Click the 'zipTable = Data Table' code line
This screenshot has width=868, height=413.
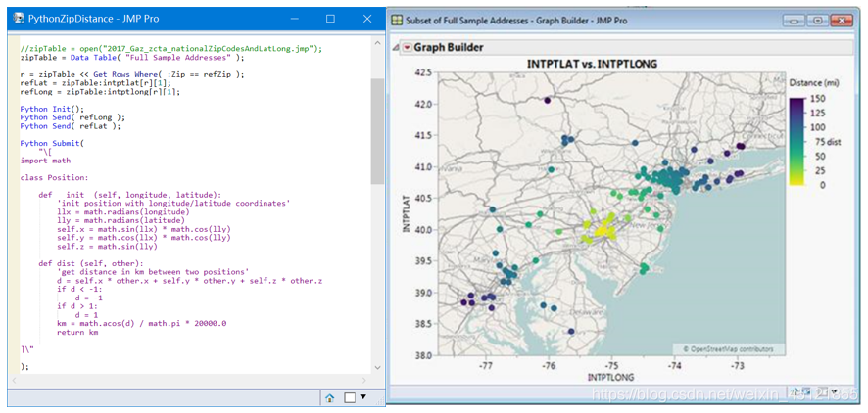[131, 57]
